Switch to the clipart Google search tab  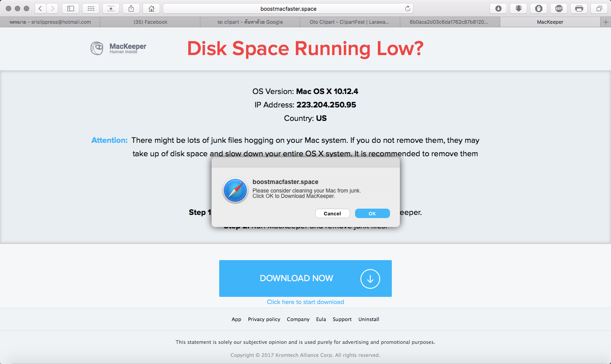(250, 22)
